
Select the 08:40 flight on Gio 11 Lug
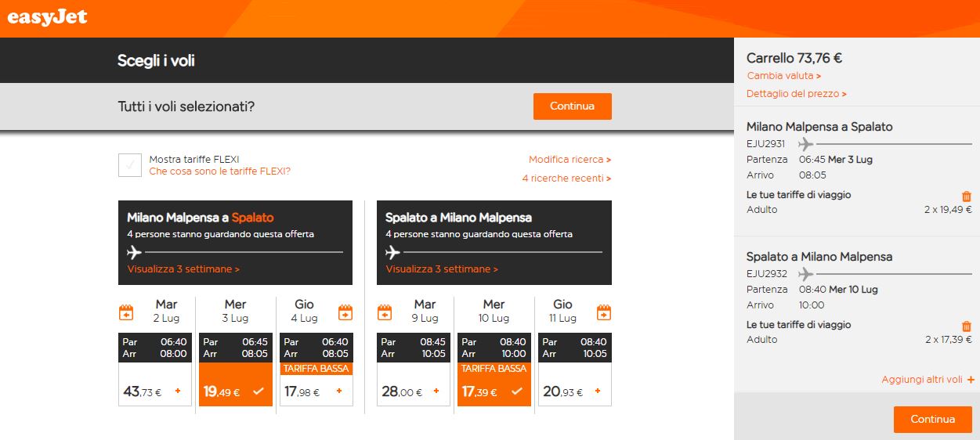[x=575, y=370]
